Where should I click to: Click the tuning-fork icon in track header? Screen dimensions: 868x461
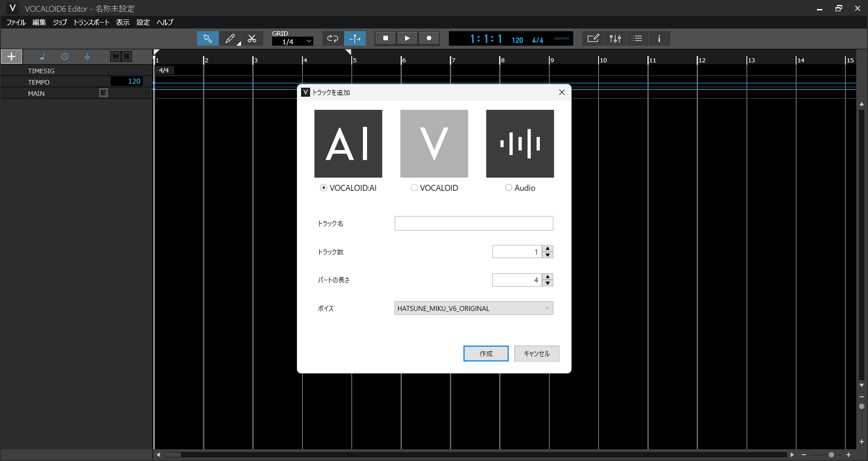pyautogui.click(x=87, y=56)
